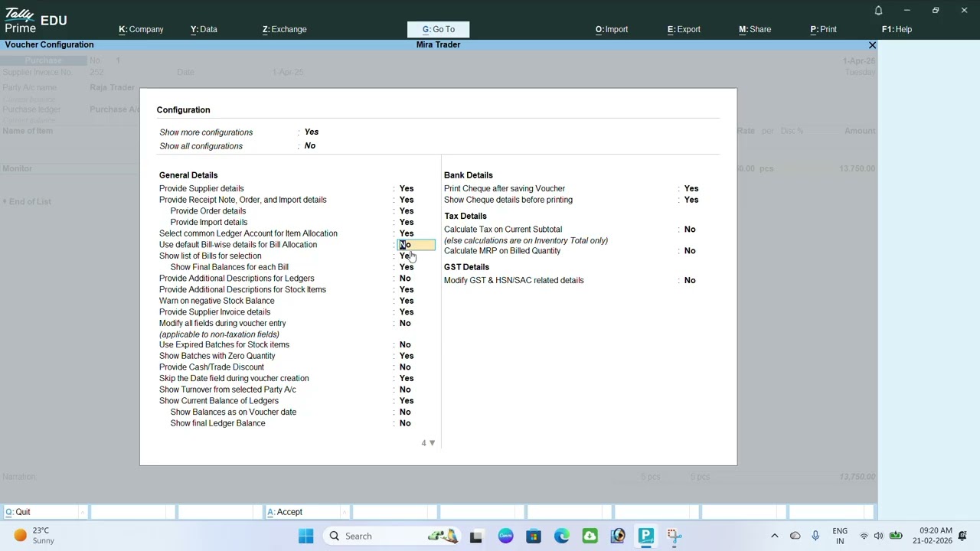Image resolution: width=980 pixels, height=551 pixels.
Task: Toggle Show all configurations value
Action: (309, 145)
